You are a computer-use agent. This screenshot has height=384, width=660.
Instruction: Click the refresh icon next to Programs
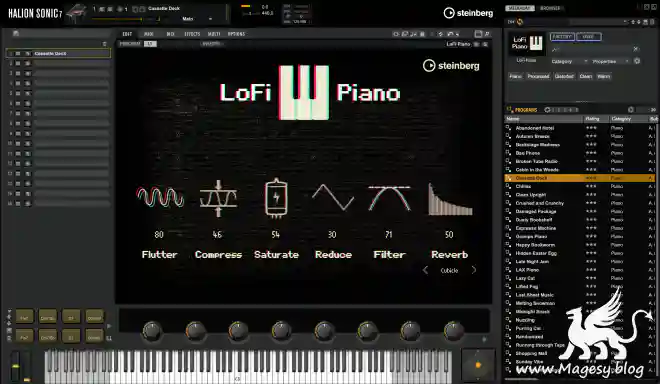(547, 109)
